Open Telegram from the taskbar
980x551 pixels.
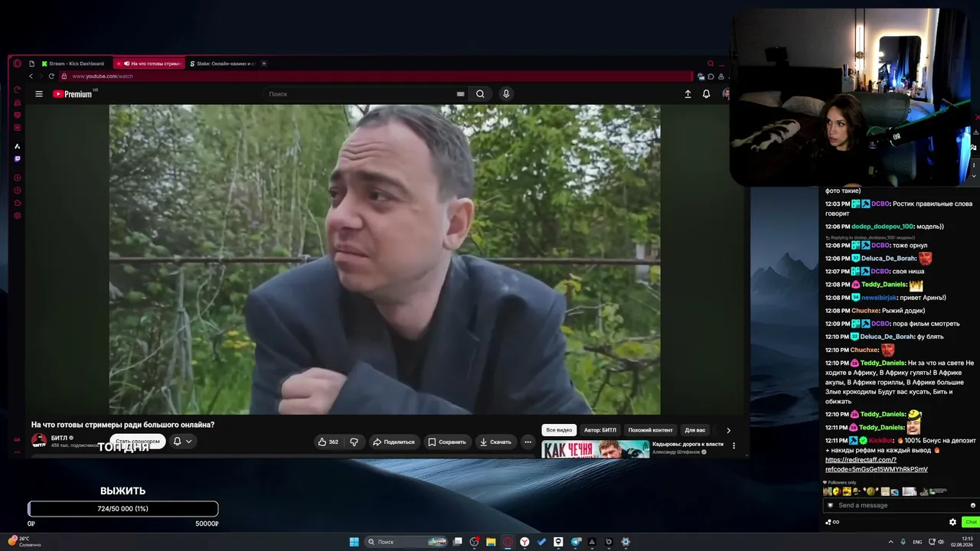point(575,542)
